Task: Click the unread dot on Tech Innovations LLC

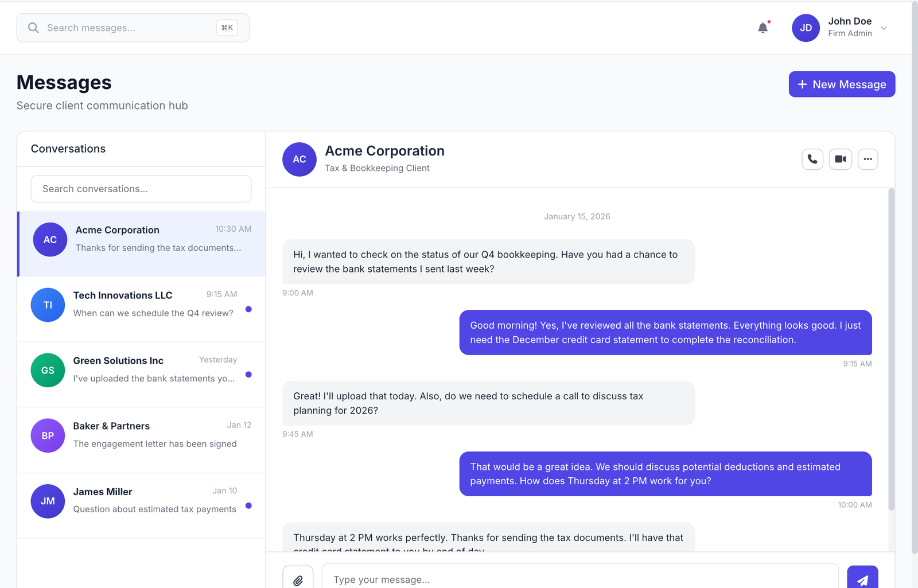Action: pyautogui.click(x=248, y=309)
